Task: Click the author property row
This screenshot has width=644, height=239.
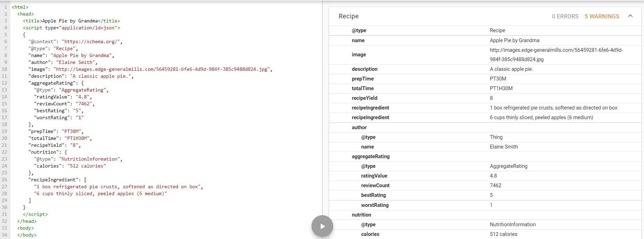Action: [359, 127]
